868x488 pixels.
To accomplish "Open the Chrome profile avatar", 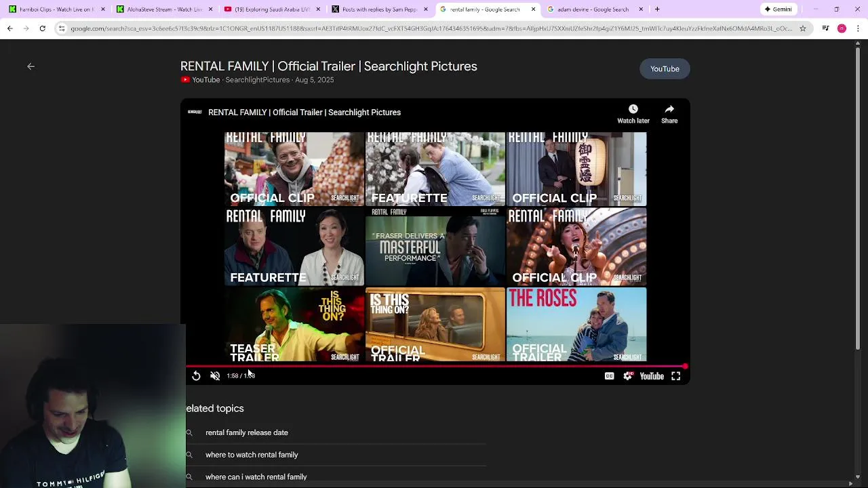I will pos(842,28).
